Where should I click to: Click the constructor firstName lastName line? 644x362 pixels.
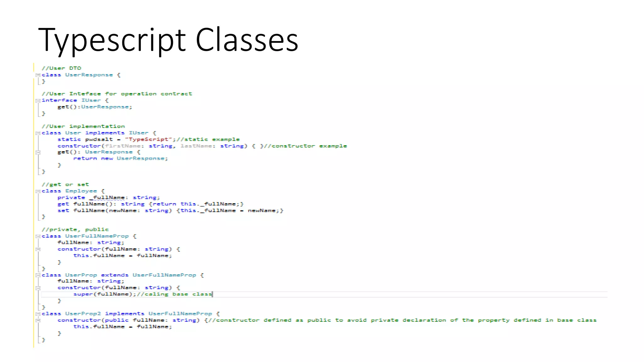point(202,146)
